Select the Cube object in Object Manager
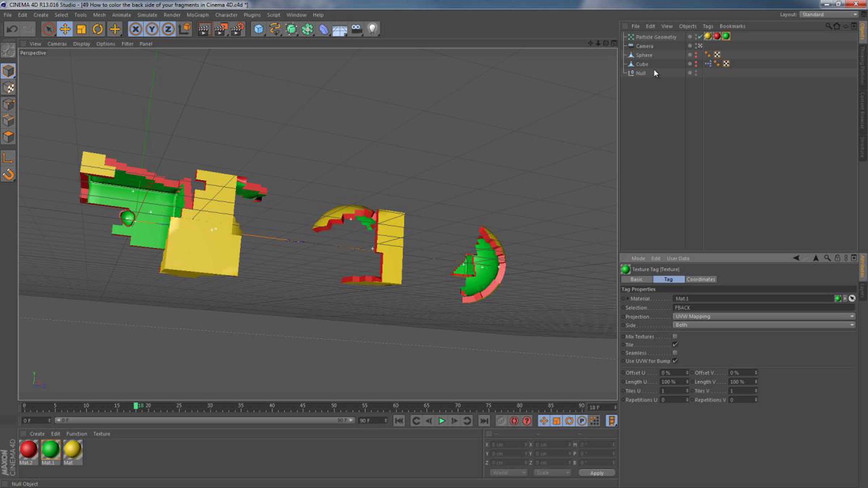Viewport: 868px width, 488px height. pyautogui.click(x=642, y=64)
